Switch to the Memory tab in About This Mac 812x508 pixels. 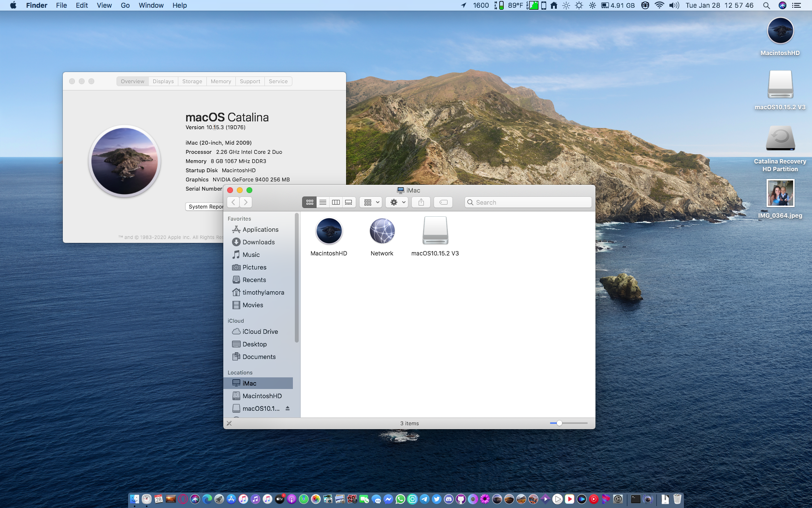pos(221,81)
